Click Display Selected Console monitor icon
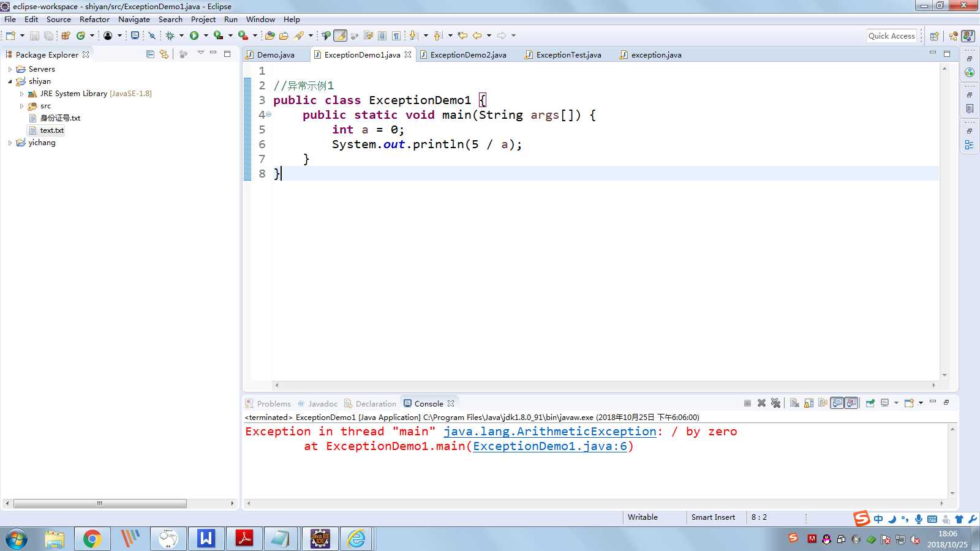The image size is (980, 551). pyautogui.click(x=884, y=403)
